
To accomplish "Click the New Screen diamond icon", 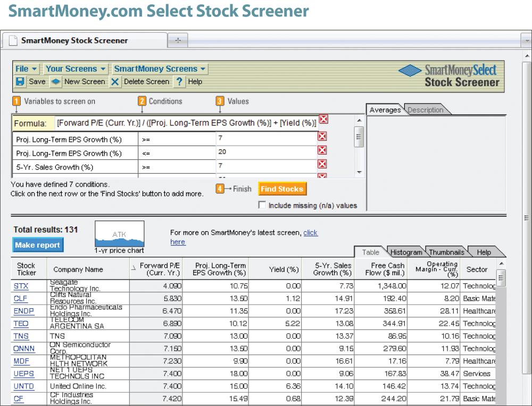I will point(56,82).
